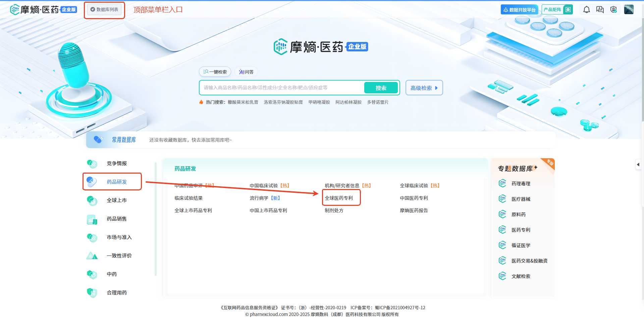This screenshot has height=320, width=644.
Task: Expand the 高级检索 advanced search
Action: coord(424,88)
